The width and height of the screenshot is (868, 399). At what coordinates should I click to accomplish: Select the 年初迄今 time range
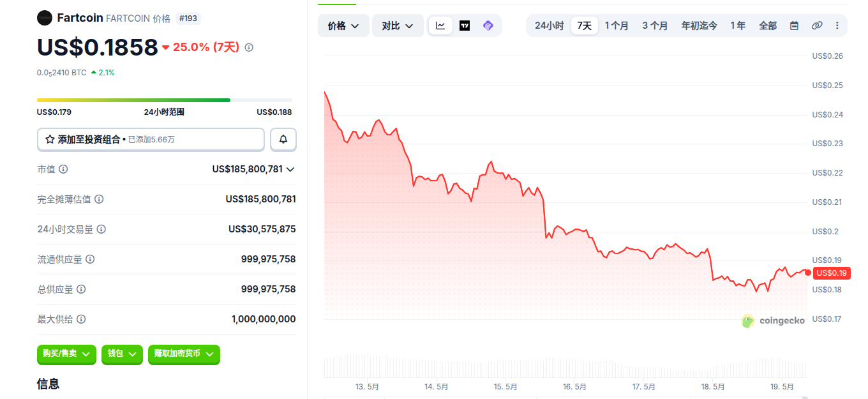click(699, 26)
